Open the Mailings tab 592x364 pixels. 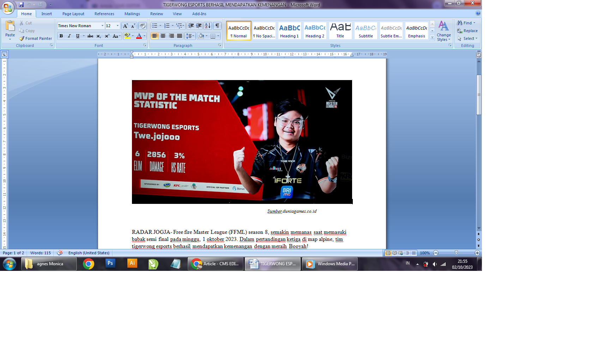(132, 14)
